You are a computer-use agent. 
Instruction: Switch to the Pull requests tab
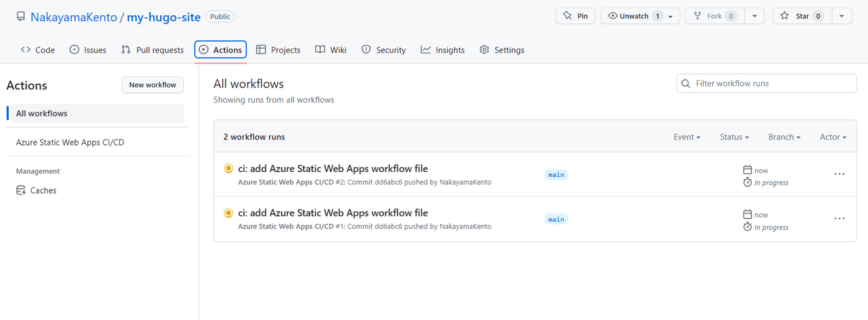152,50
